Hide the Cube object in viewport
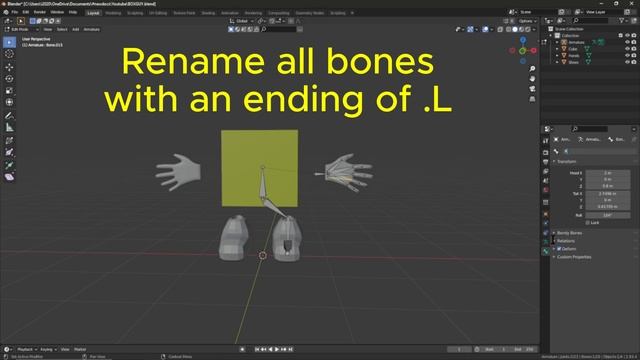This screenshot has width=640, height=360. (627, 49)
